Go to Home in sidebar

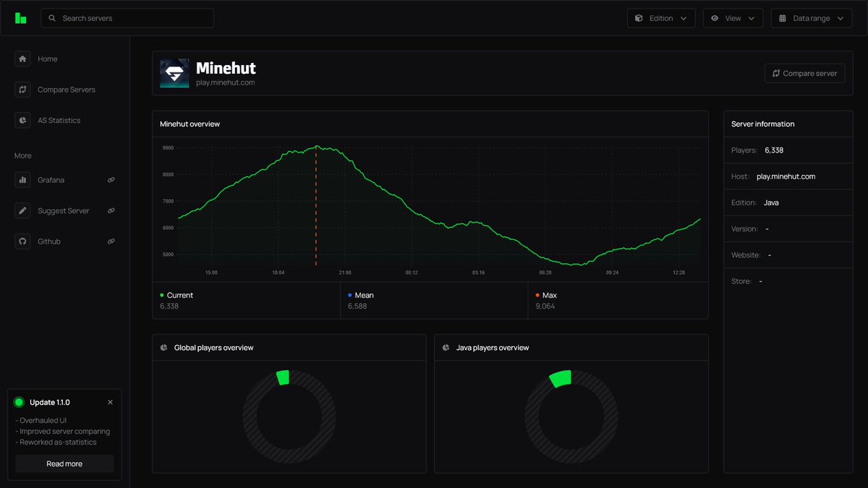click(48, 59)
